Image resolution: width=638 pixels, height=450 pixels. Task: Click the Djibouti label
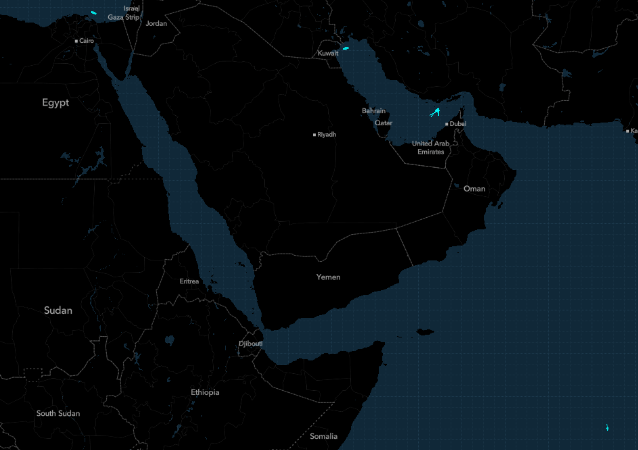coord(250,344)
